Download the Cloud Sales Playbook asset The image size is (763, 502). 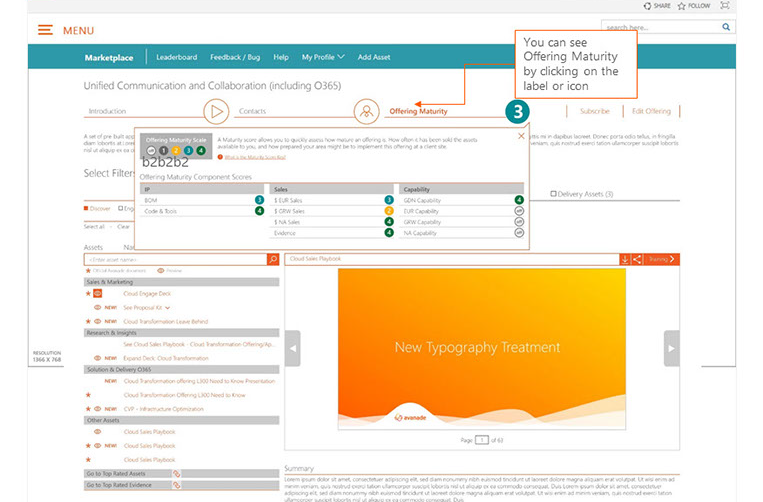(x=624, y=259)
